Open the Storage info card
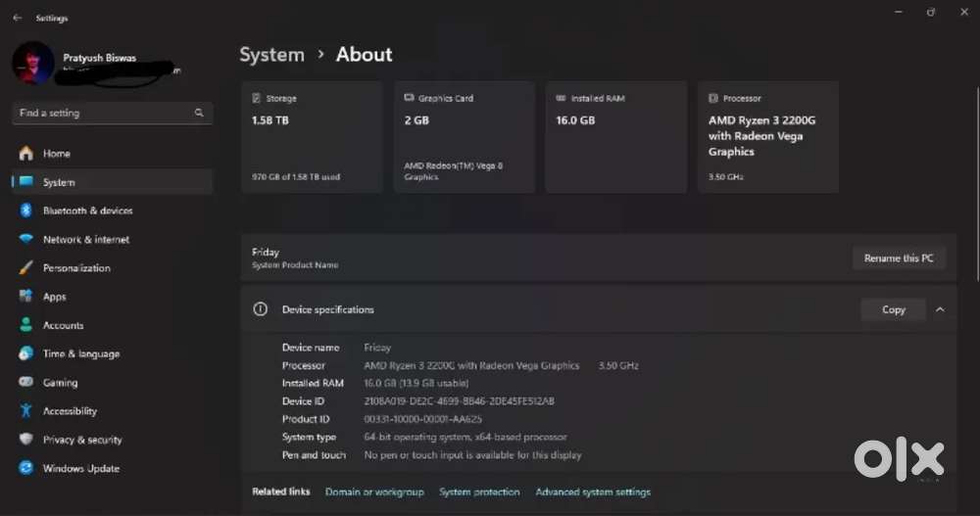This screenshot has width=980, height=516. (x=311, y=137)
